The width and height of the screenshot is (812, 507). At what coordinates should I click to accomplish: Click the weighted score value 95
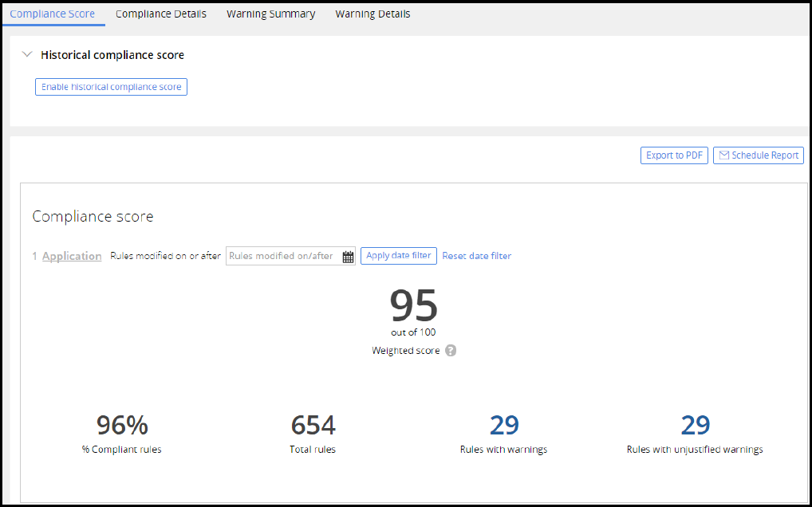[x=414, y=306]
